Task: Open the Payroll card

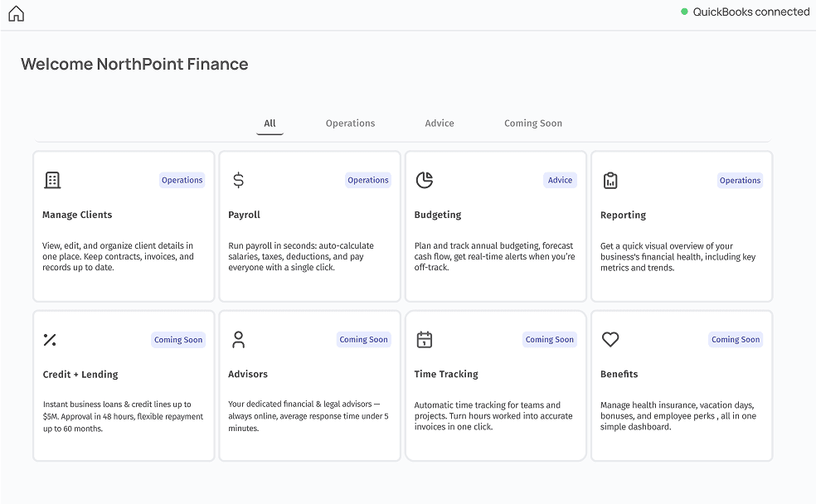Action: tap(309, 225)
